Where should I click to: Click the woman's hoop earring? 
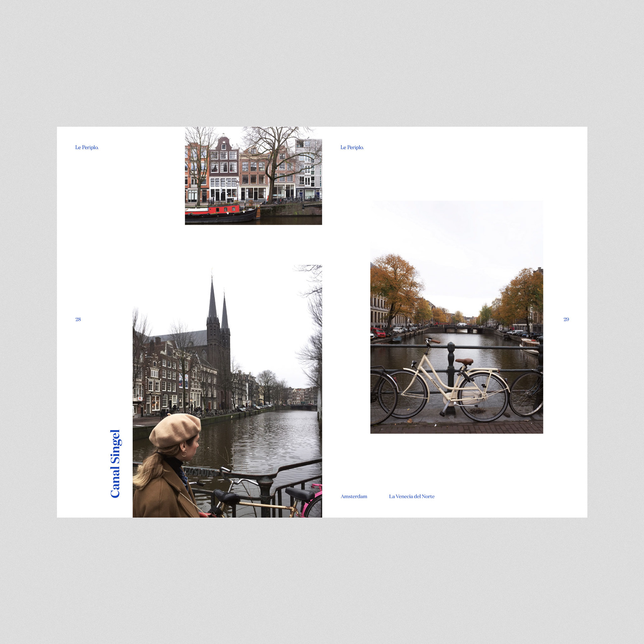(184, 454)
